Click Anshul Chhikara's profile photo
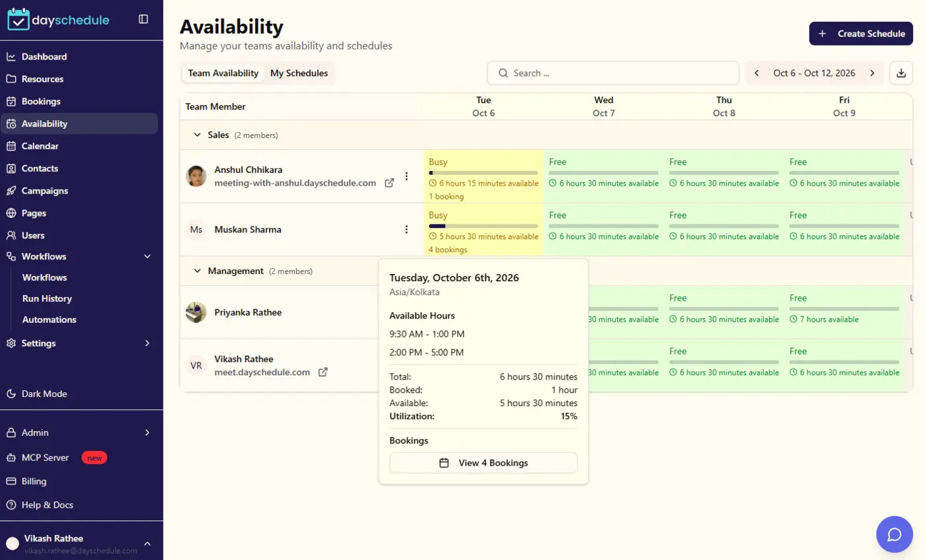The width and height of the screenshot is (925, 560). coord(196,176)
